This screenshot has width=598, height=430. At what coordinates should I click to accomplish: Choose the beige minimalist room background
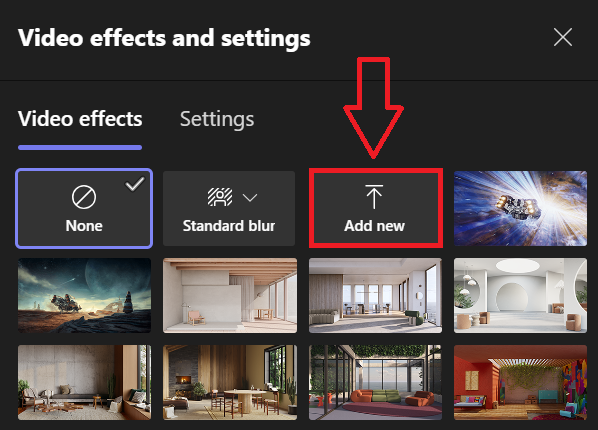click(x=230, y=295)
